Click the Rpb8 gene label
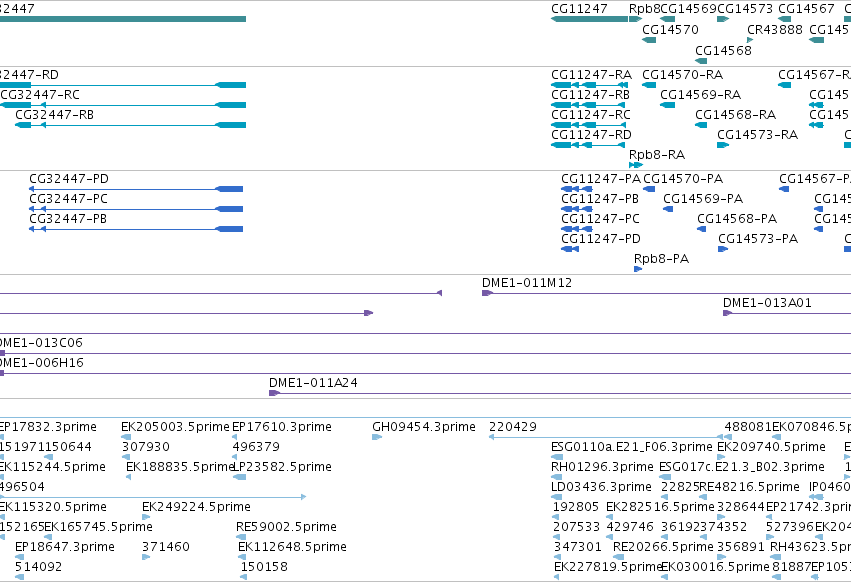 point(644,9)
